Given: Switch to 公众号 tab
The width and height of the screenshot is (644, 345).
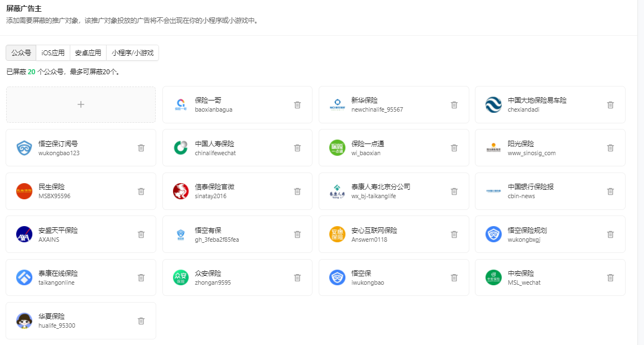Looking at the screenshot, I should pos(21,53).
